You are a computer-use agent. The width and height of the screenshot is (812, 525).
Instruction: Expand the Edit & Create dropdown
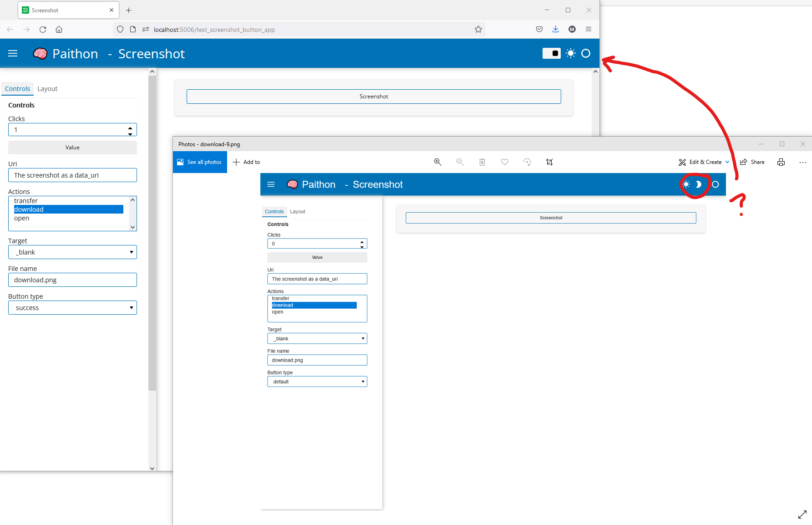(x=727, y=162)
